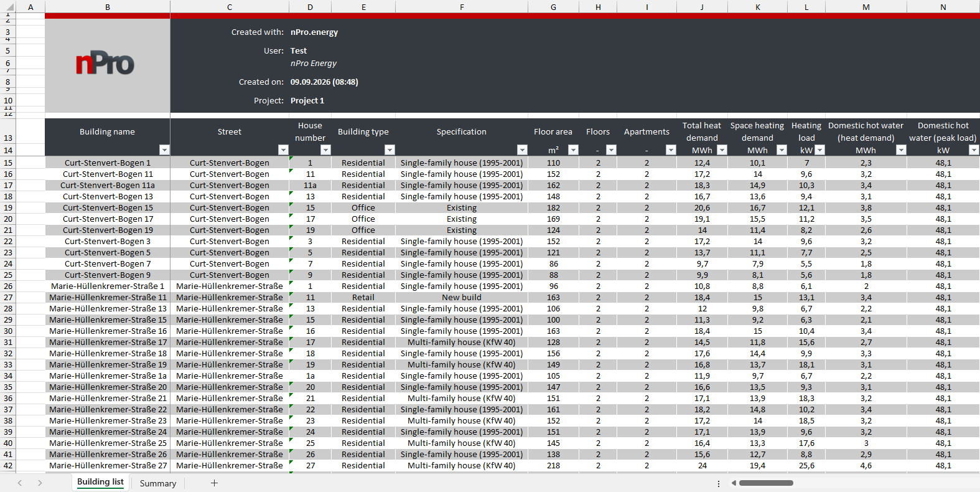Open the House number filter dropdown
The height and width of the screenshot is (492, 980).
325,150
